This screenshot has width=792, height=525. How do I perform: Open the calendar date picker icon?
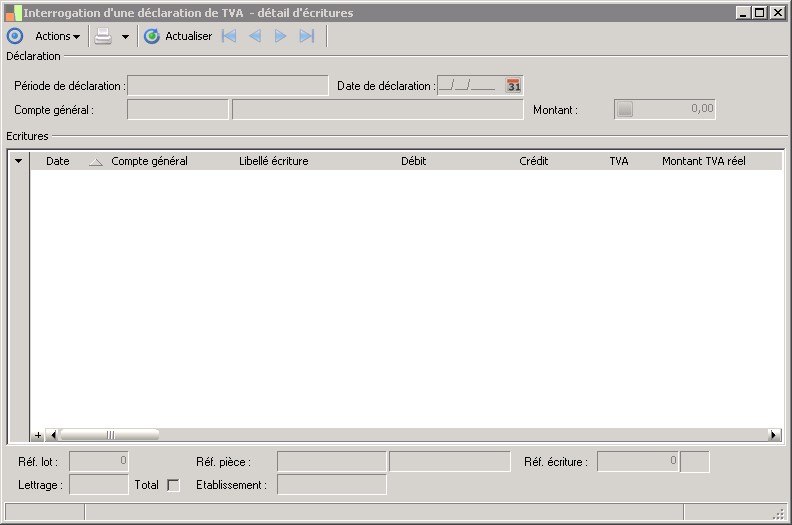pyautogui.click(x=514, y=85)
